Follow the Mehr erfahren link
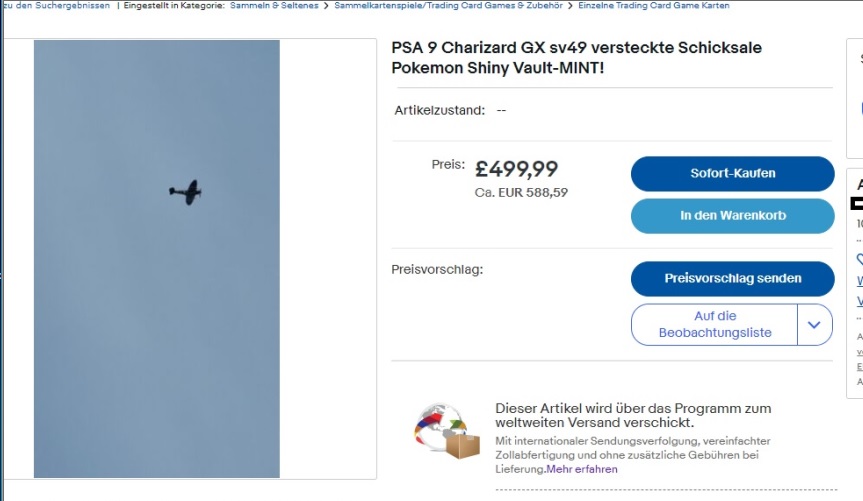The height and width of the screenshot is (501, 863). click(582, 469)
